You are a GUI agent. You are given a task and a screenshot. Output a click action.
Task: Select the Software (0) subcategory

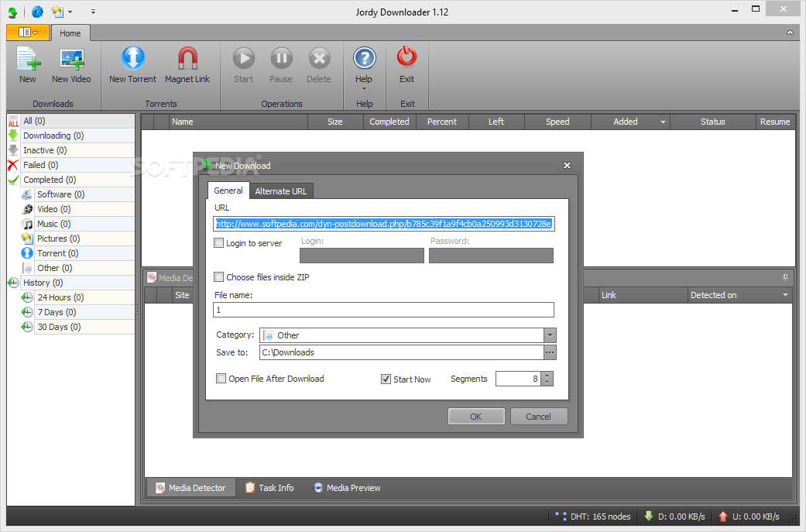coord(77,194)
